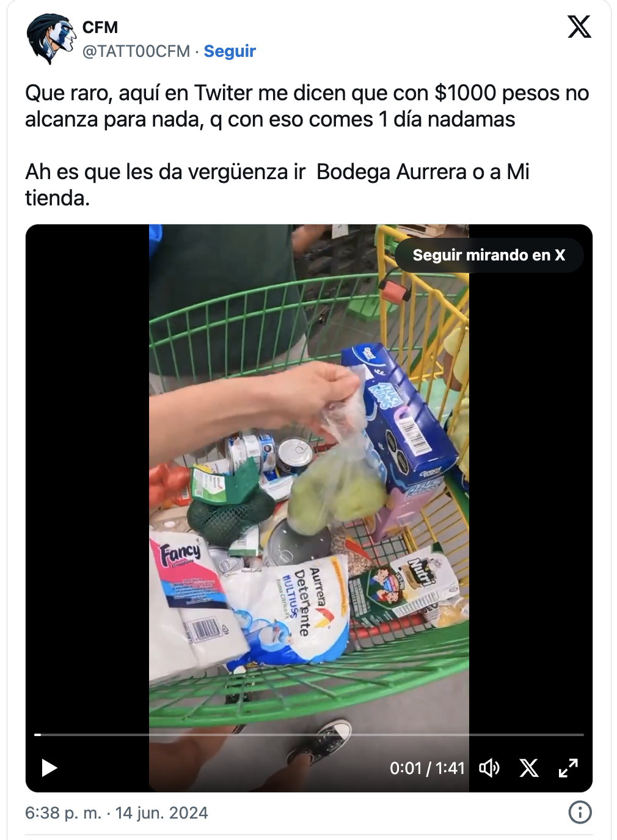Play the embedded video
The width and height of the screenshot is (617, 840).
tap(49, 768)
